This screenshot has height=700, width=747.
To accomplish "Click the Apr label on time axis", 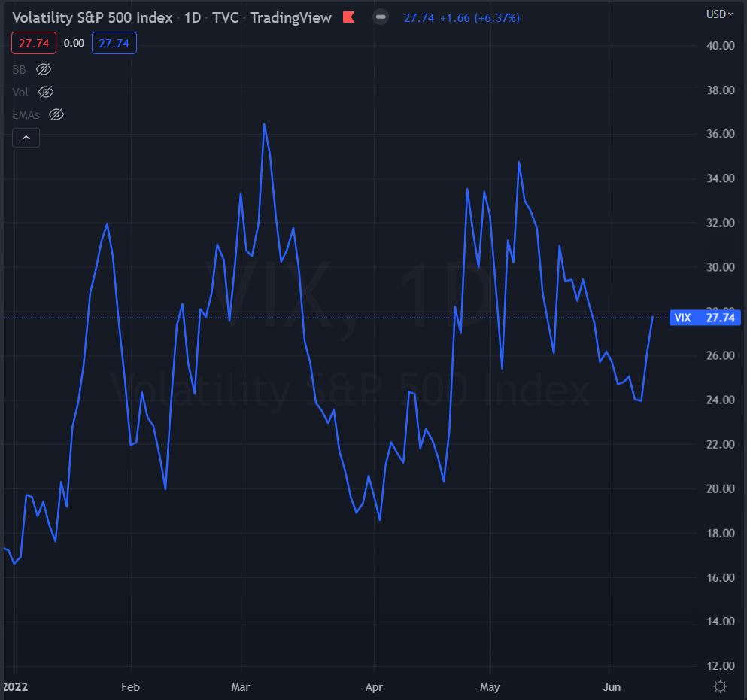I will pos(374,687).
